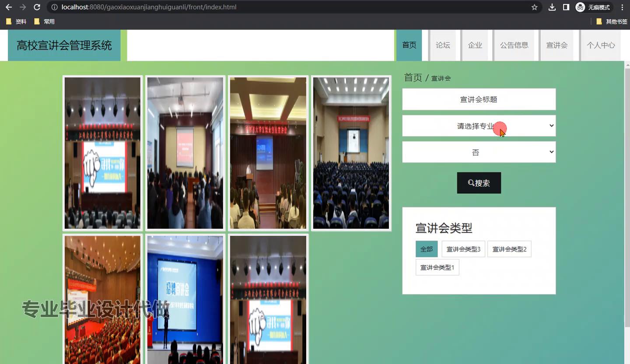Expand the 否 dropdown

click(479, 152)
